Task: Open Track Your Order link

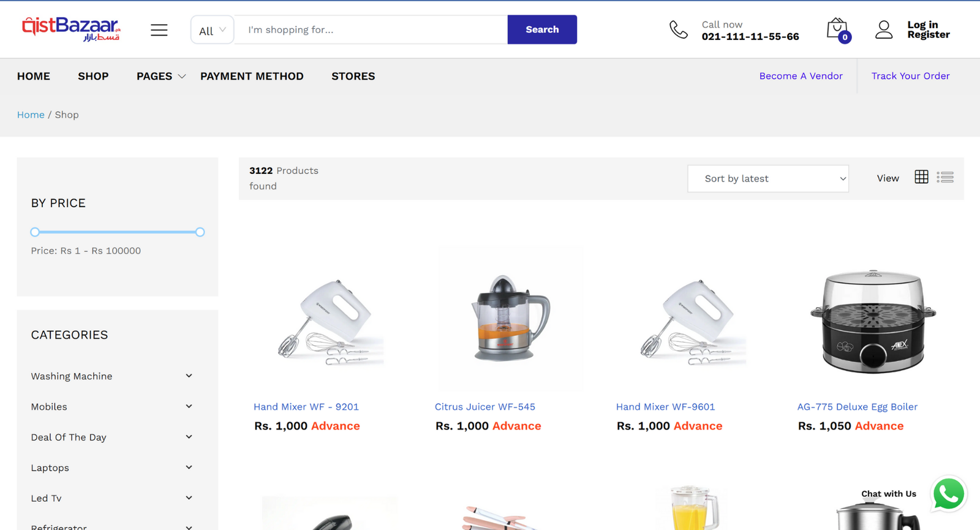Action: (x=910, y=76)
